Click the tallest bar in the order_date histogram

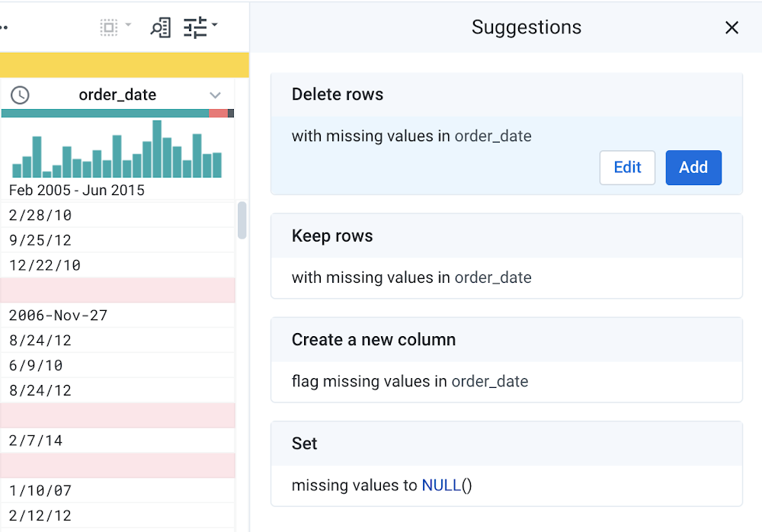(157, 149)
